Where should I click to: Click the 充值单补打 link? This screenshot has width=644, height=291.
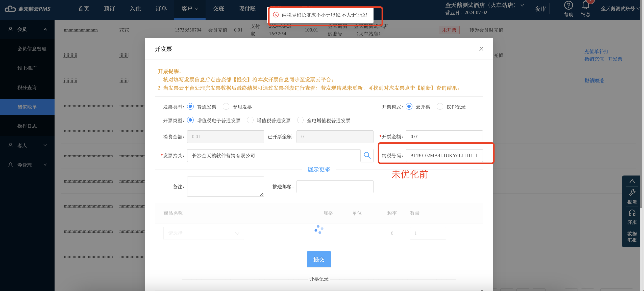tap(596, 51)
